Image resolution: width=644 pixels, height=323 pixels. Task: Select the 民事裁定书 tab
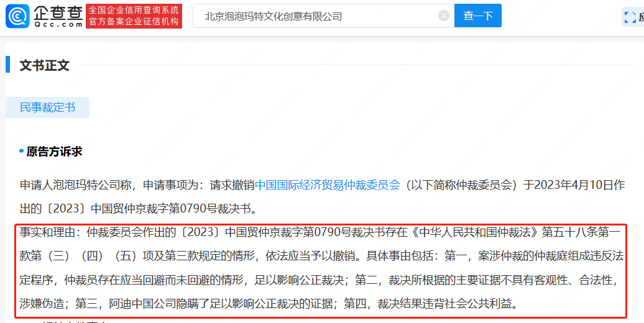48,107
